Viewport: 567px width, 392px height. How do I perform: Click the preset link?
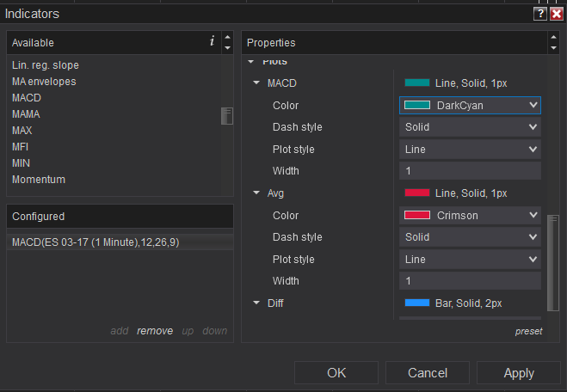pos(528,331)
